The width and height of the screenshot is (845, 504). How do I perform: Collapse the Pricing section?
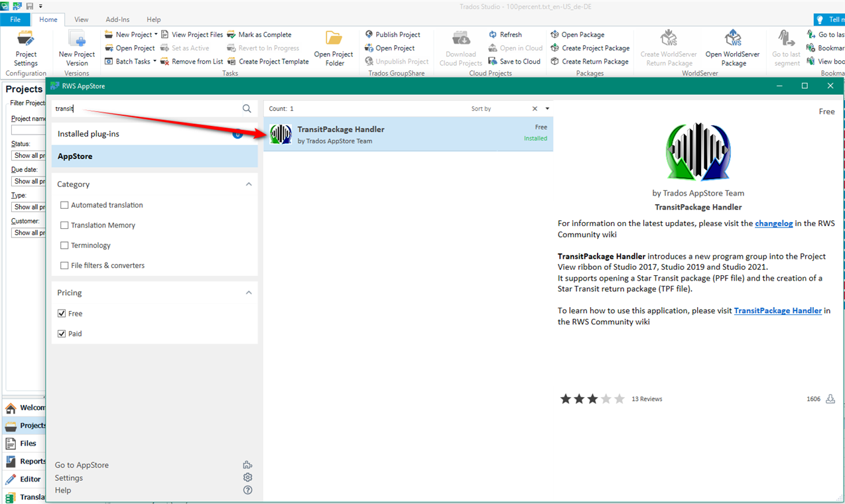tap(249, 292)
